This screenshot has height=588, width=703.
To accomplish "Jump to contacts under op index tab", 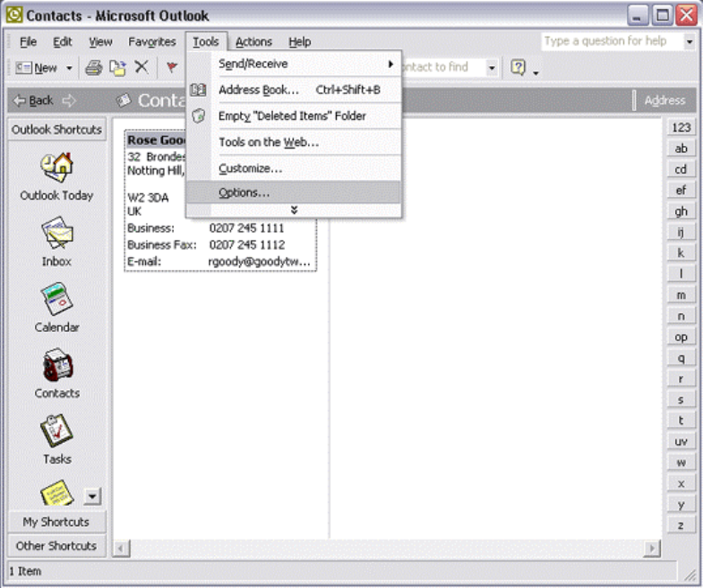I will (681, 337).
